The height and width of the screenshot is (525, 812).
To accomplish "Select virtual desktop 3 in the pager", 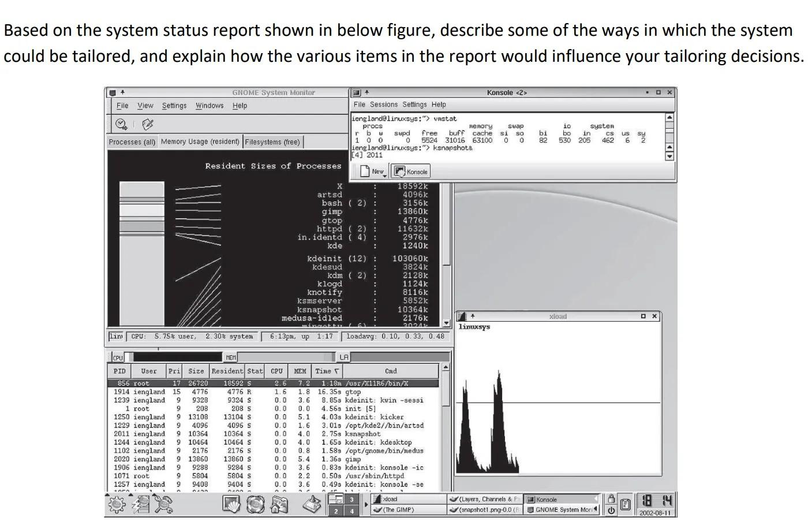I will (x=351, y=499).
